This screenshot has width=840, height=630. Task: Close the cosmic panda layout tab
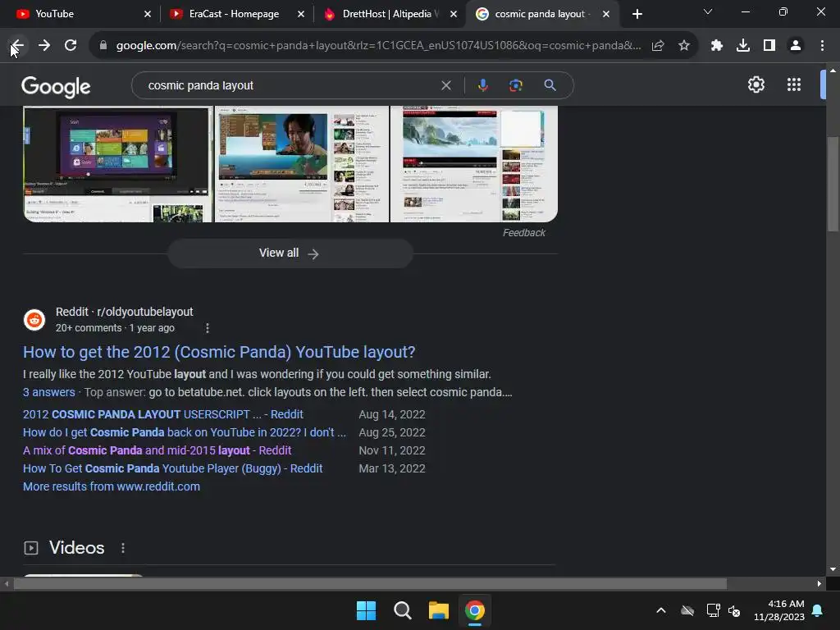tap(606, 14)
